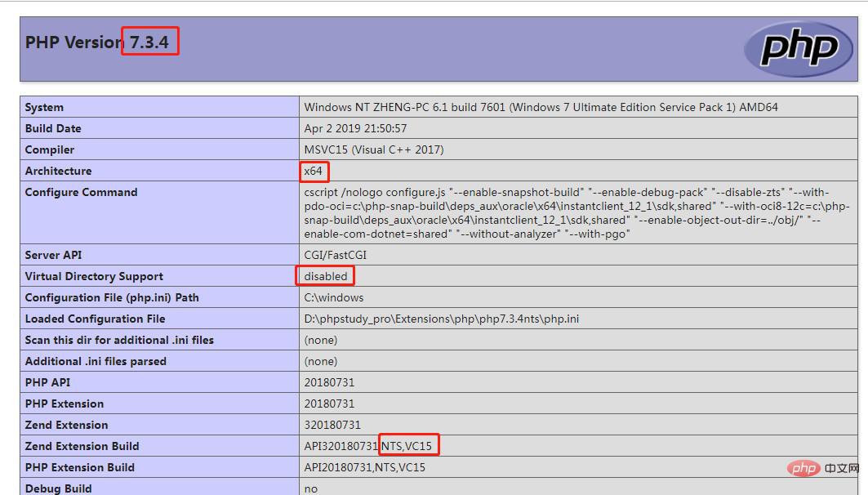Click 'Loaded Configuration File' label
The height and width of the screenshot is (495, 868).
(x=95, y=319)
